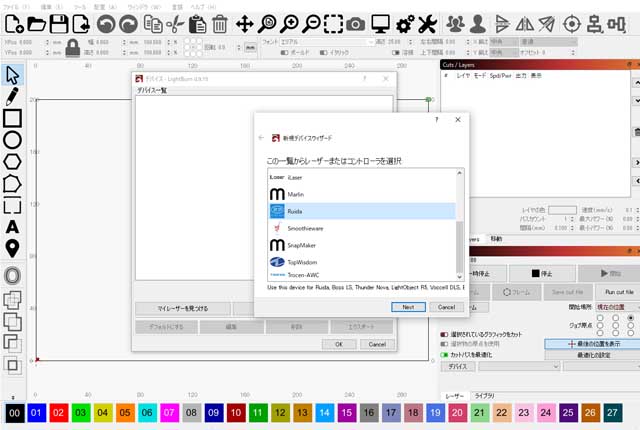Zoom out using the minus magnifier
640x430 pixels.
(311, 24)
